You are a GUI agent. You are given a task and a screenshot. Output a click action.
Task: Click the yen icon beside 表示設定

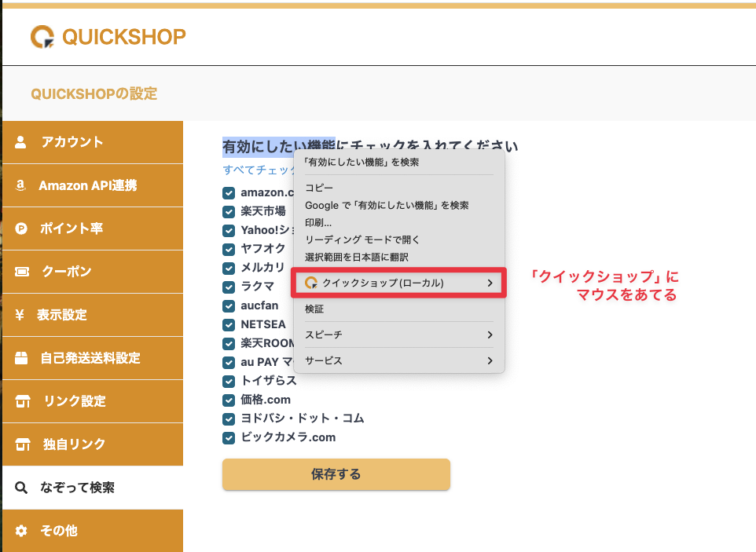click(20, 315)
